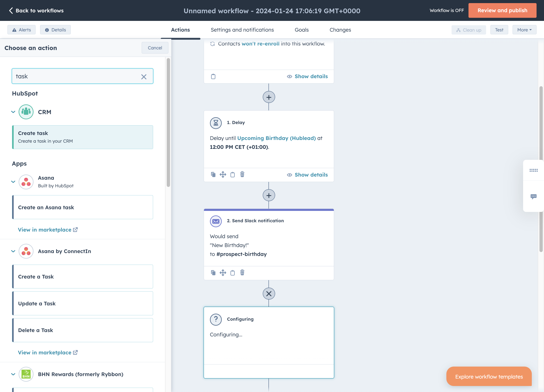Cancel choosing an action

tap(155, 48)
